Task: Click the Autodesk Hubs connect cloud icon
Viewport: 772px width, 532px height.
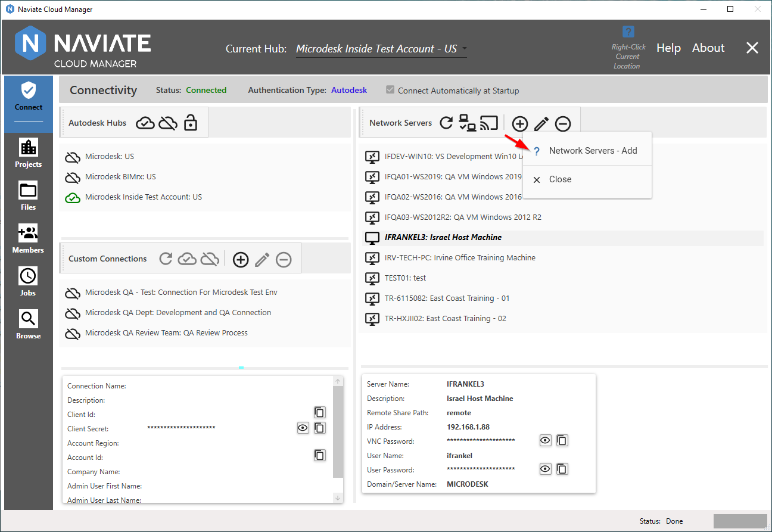Action: [x=145, y=123]
